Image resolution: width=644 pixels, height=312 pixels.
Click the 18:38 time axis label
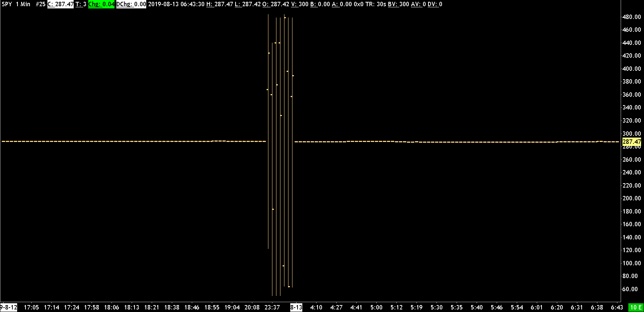point(172,307)
